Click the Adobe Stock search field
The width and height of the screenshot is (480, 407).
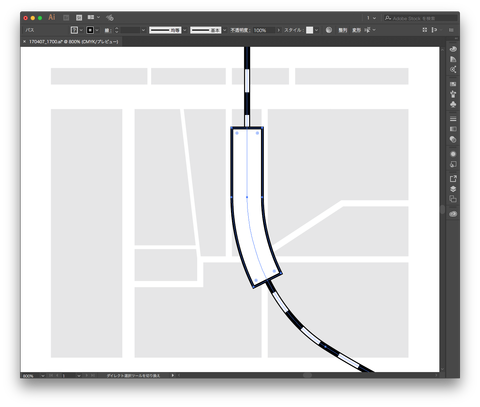(x=421, y=18)
